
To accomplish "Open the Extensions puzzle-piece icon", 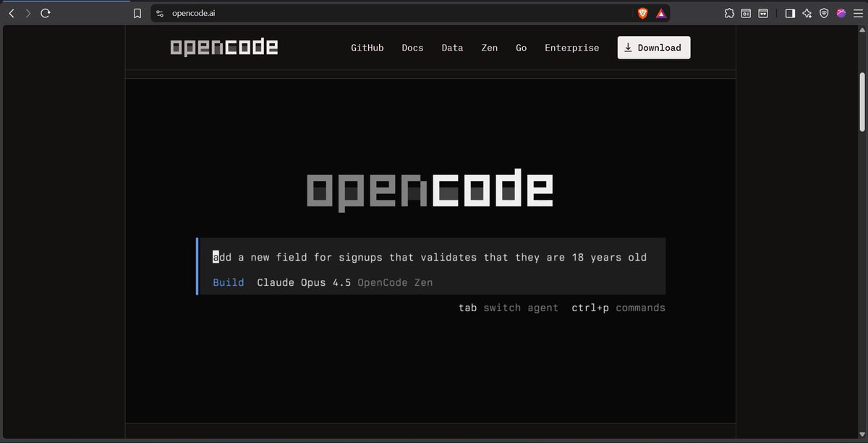I will 728,13.
